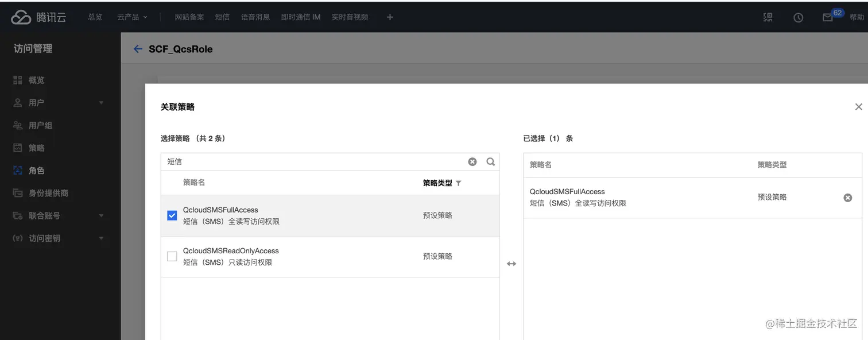This screenshot has width=868, height=340.
Task: Click the 用户 person icon
Action: tap(18, 102)
